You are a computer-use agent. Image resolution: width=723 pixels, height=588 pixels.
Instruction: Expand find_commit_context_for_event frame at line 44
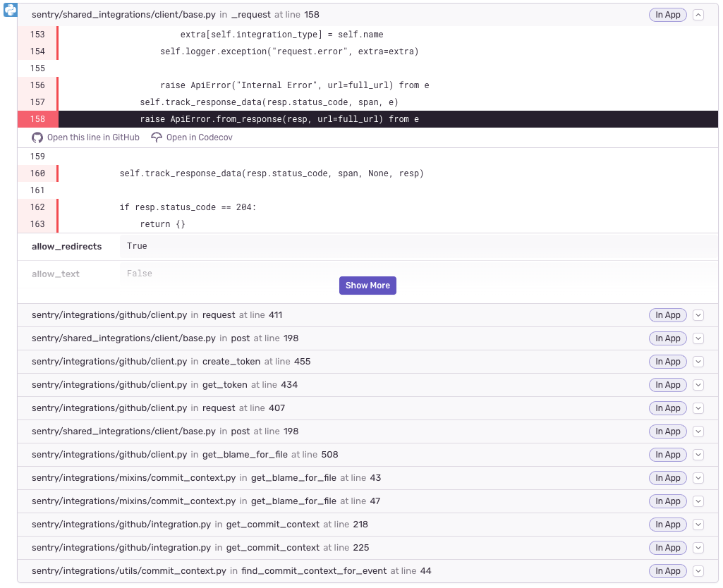pos(698,571)
